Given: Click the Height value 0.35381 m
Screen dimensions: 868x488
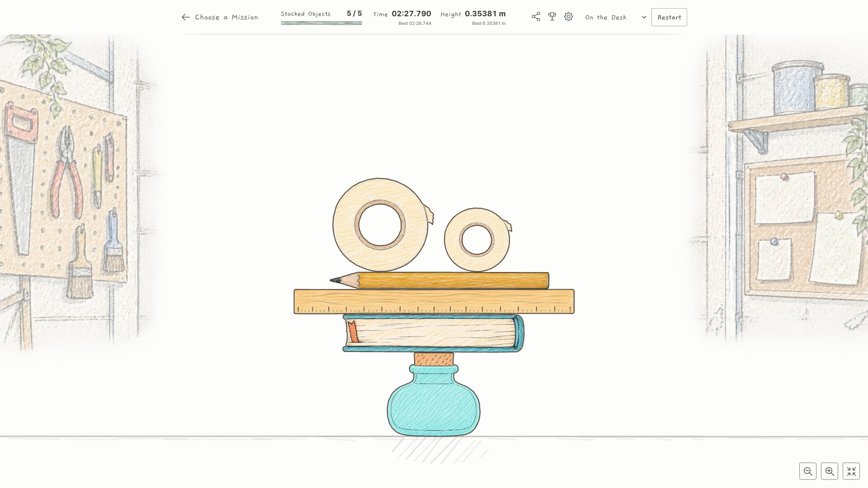Looking at the screenshot, I should coord(485,14).
